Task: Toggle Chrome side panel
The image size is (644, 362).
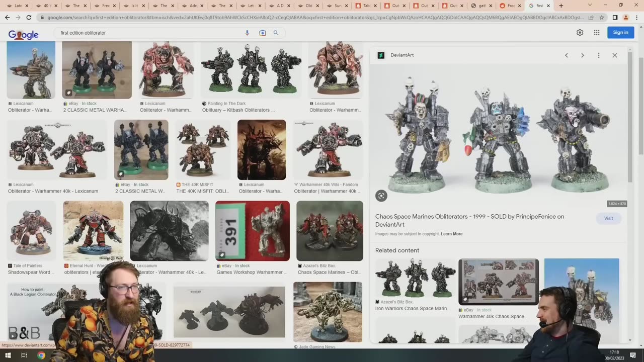Action: coord(615,17)
